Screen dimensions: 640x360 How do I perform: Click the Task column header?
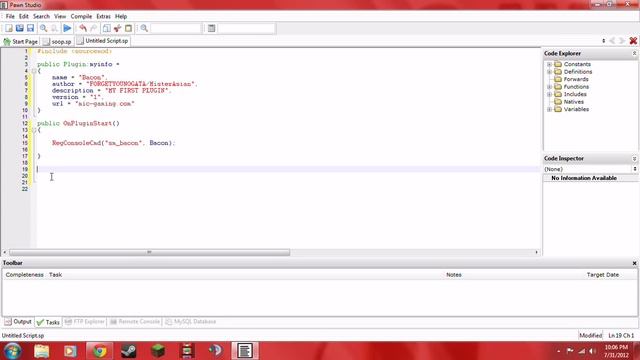[56, 275]
